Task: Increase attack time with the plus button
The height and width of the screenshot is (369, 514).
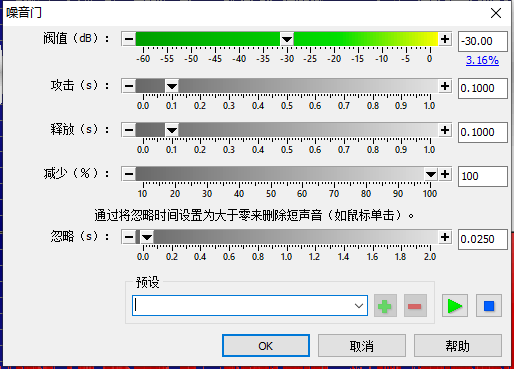Action: pos(445,86)
